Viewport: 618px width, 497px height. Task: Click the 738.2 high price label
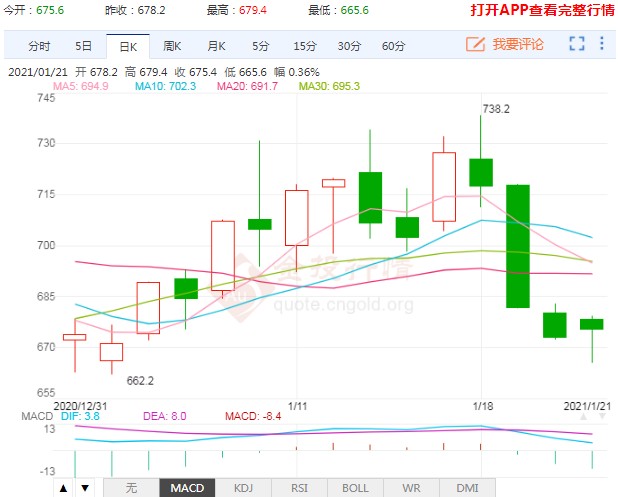(496, 109)
